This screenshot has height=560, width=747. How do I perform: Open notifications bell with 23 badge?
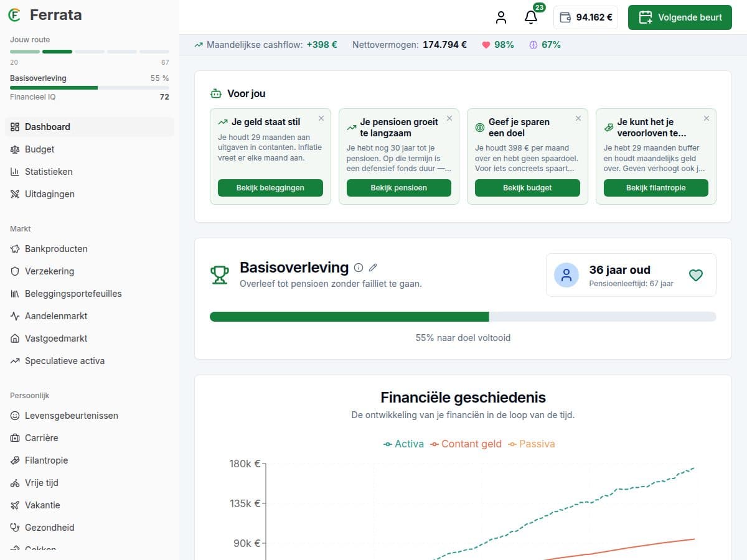click(x=531, y=17)
